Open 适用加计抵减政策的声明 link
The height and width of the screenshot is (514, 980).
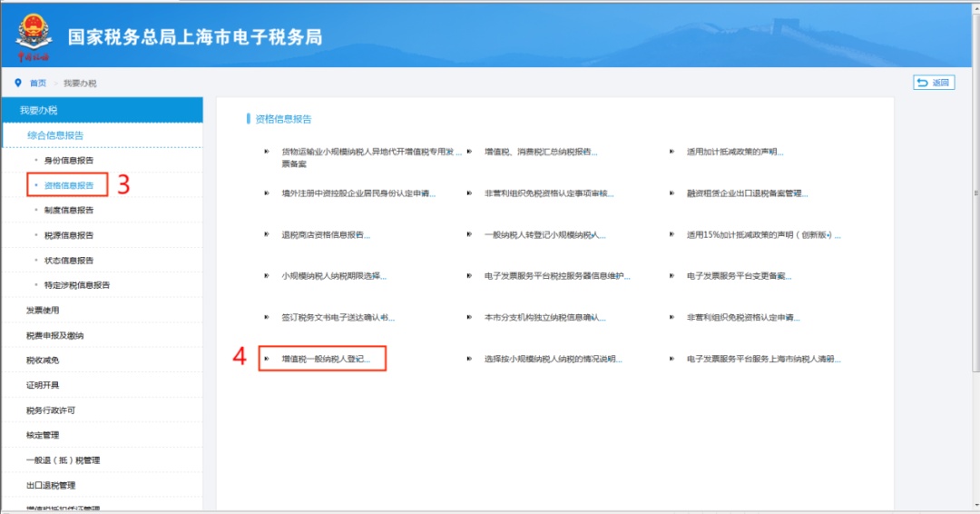[x=735, y=152]
